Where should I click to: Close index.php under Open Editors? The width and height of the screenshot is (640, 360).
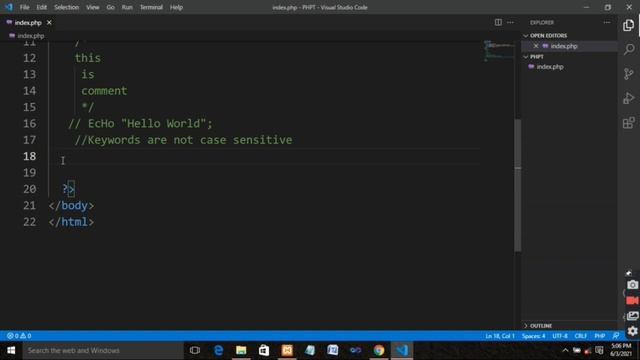tap(536, 46)
